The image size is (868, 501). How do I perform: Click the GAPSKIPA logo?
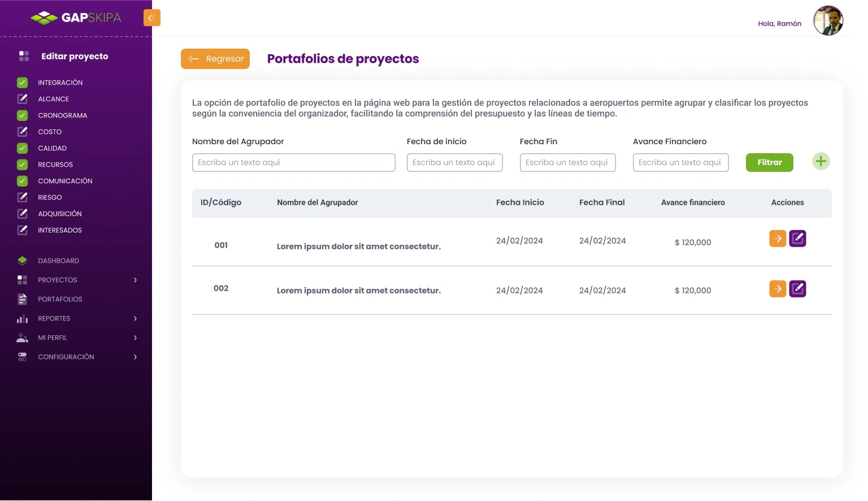(76, 18)
